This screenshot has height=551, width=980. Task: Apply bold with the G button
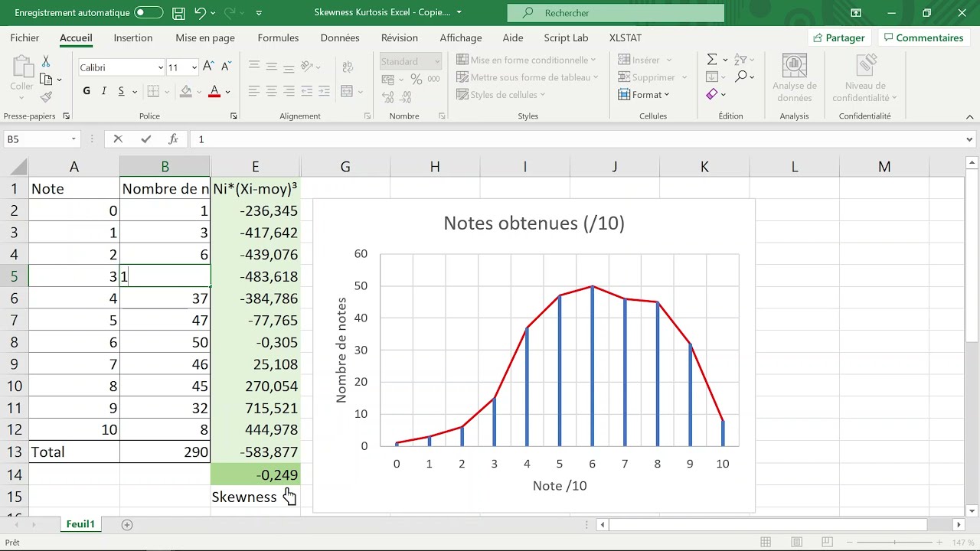[x=87, y=91]
